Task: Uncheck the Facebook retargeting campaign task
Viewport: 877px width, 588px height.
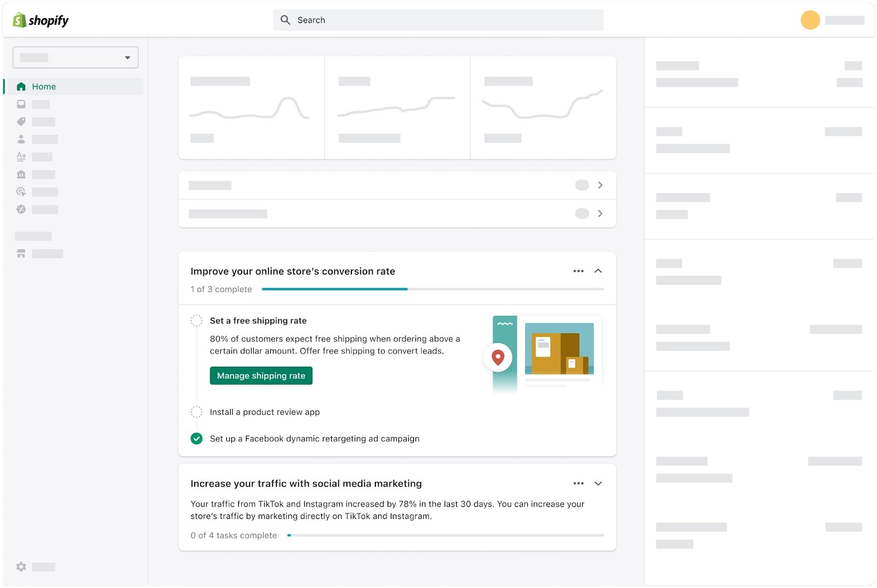Action: click(196, 438)
